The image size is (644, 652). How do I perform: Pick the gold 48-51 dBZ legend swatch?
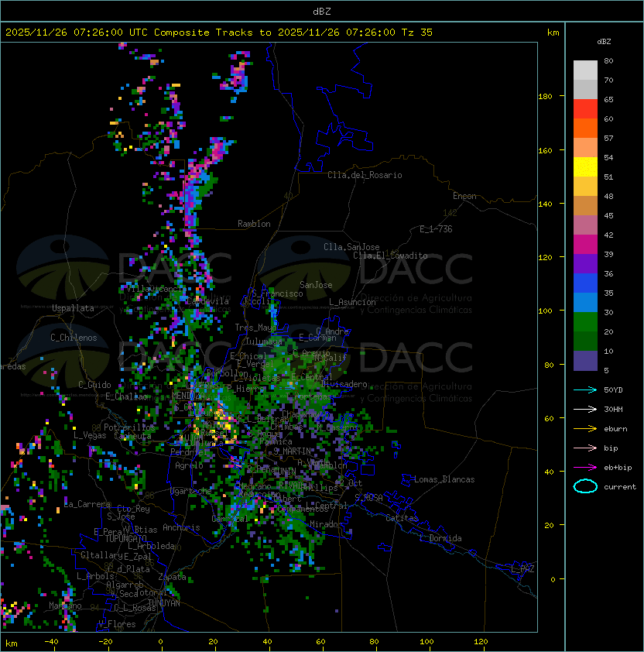(585, 187)
